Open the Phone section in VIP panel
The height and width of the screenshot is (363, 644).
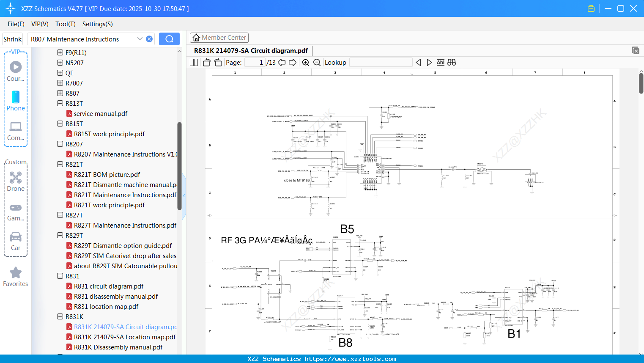tap(16, 102)
